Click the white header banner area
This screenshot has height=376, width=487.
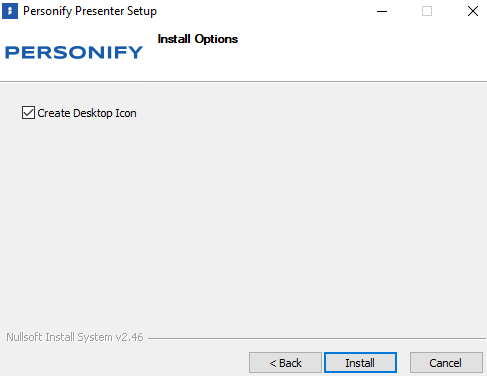[x=333, y=53]
